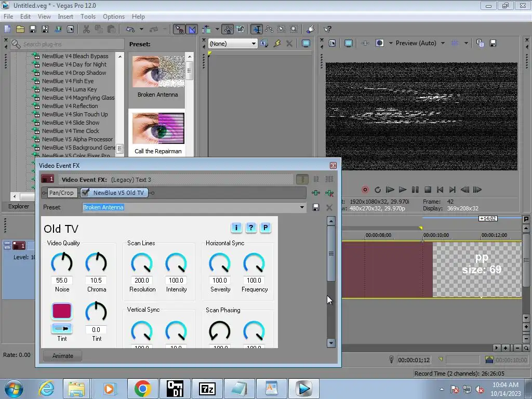Click the Record button in preview transport
Viewport: 532px width, 399px height.
click(x=365, y=190)
